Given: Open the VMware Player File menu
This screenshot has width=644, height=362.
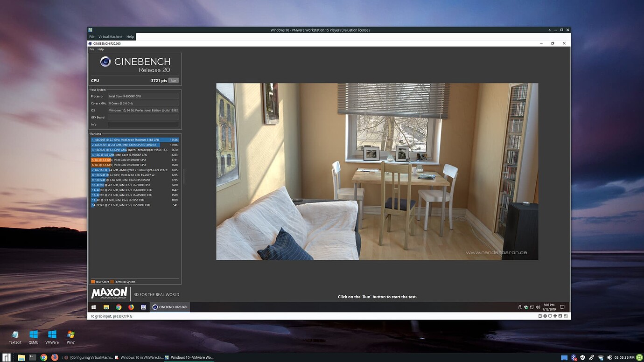Looking at the screenshot, I should 92,37.
